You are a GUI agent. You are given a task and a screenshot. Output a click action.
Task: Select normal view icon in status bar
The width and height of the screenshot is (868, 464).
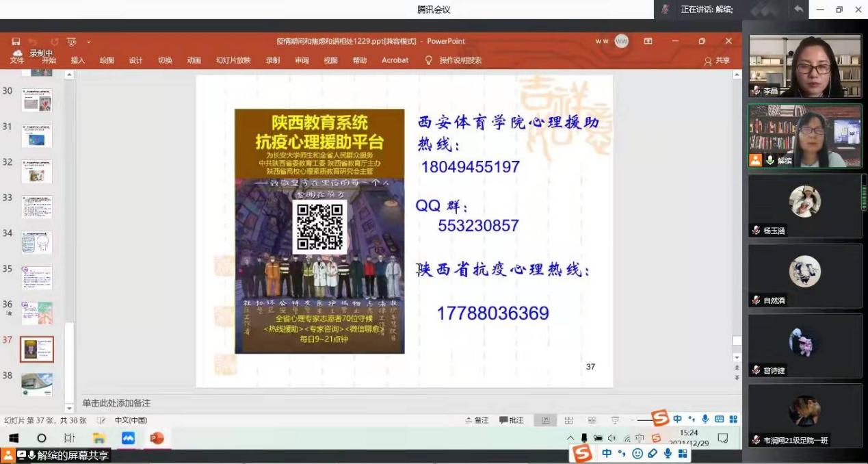(545, 420)
